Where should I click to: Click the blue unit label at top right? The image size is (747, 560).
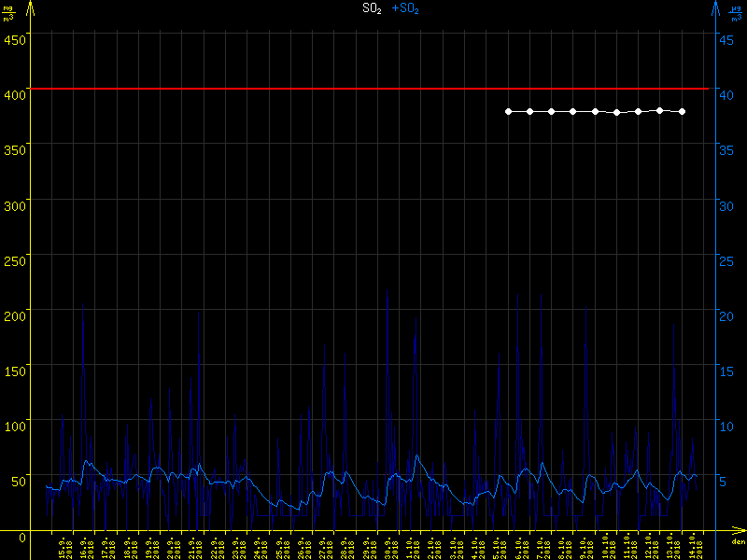[736, 12]
